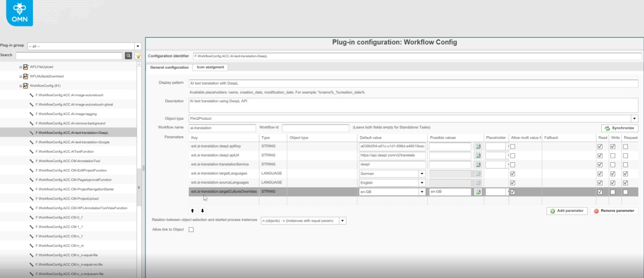Select F.WorkflowConfig.ACC.CM-WFLAnnotationToolViewFunction in the tree
This screenshot has height=278, width=644.
pyautogui.click(x=81, y=208)
